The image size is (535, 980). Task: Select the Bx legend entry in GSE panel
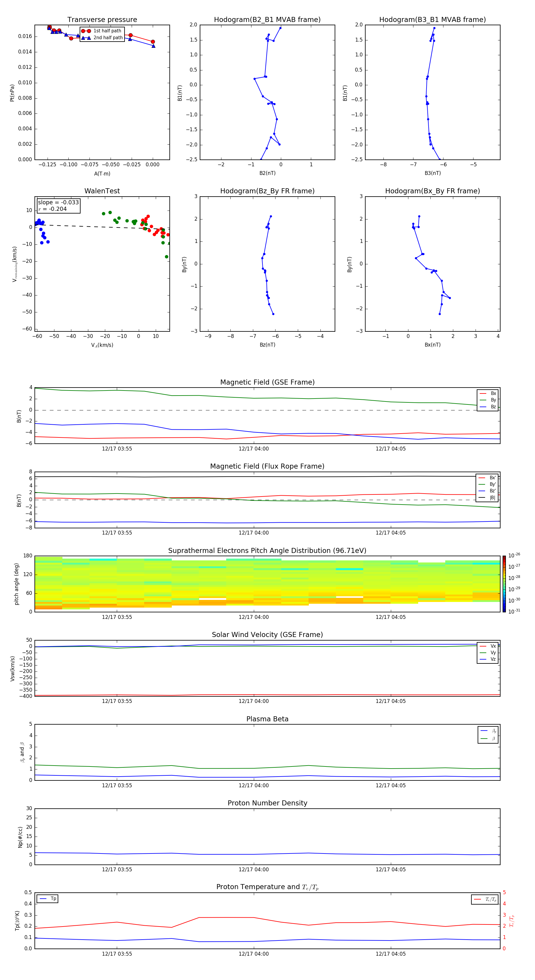(488, 393)
